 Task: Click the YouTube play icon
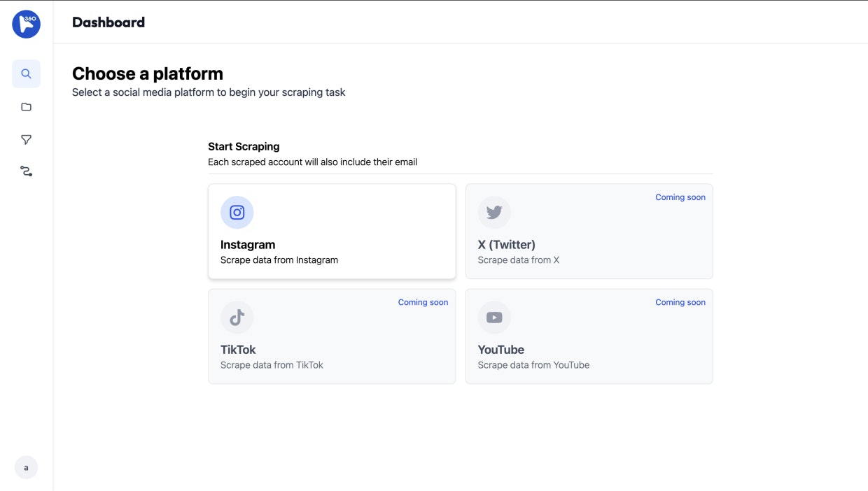click(494, 318)
